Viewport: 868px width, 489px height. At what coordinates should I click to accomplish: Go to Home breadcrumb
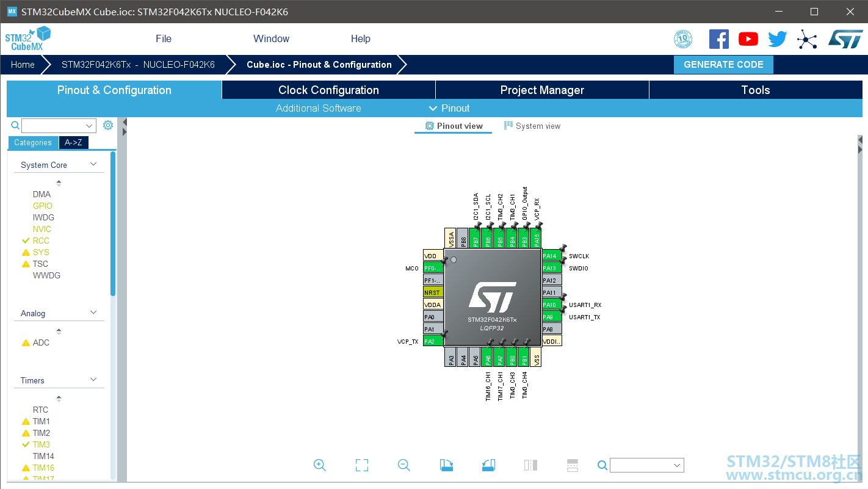23,64
